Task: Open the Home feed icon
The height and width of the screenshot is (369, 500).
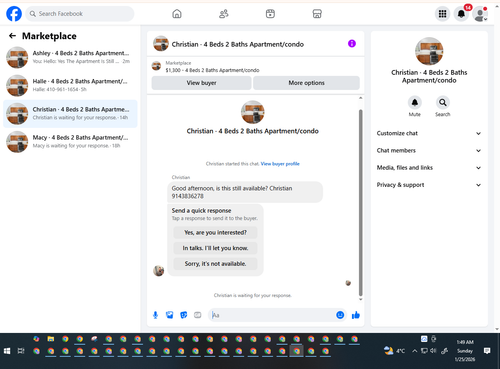Action: [x=177, y=14]
